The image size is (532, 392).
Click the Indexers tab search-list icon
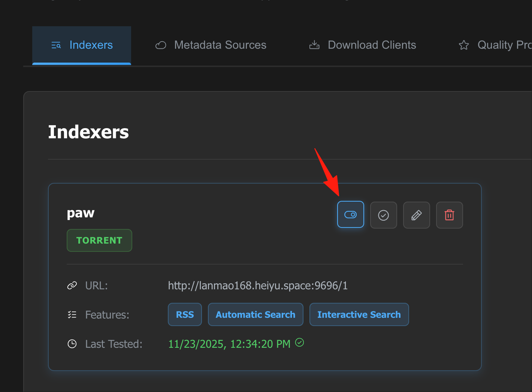[x=56, y=45]
